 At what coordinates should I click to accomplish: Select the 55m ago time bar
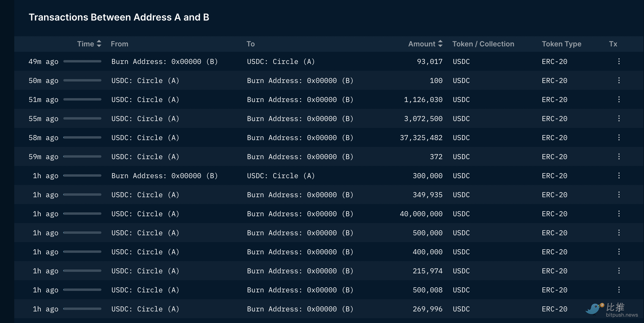coord(82,118)
